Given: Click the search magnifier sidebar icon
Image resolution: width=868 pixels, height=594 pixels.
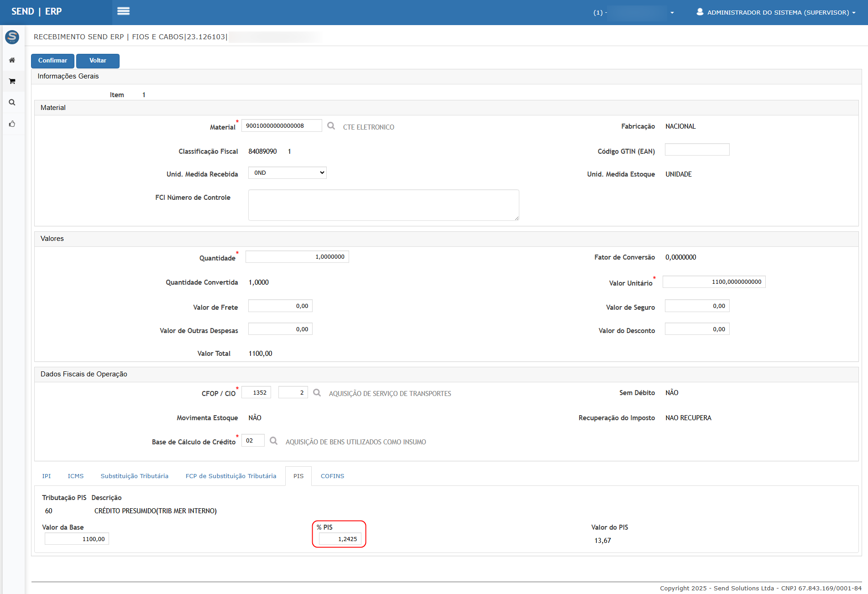Looking at the screenshot, I should [12, 103].
